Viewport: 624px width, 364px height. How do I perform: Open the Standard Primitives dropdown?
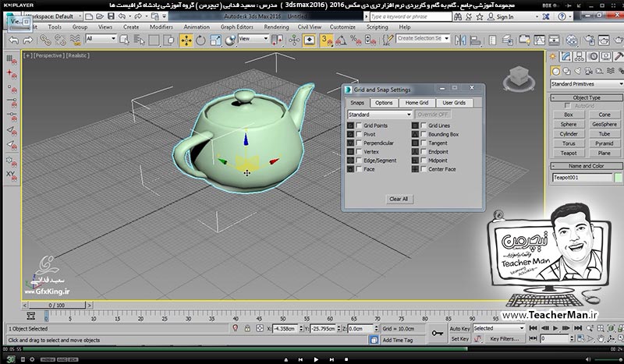[x=587, y=84]
